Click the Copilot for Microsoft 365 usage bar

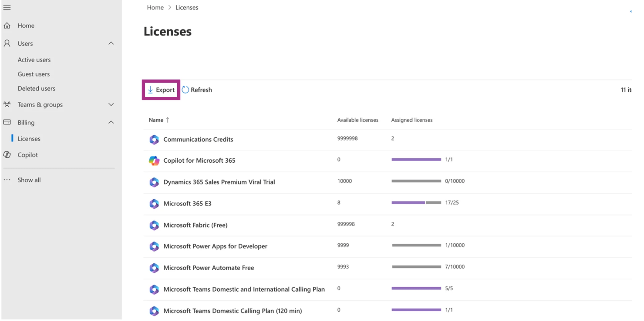[x=416, y=159]
